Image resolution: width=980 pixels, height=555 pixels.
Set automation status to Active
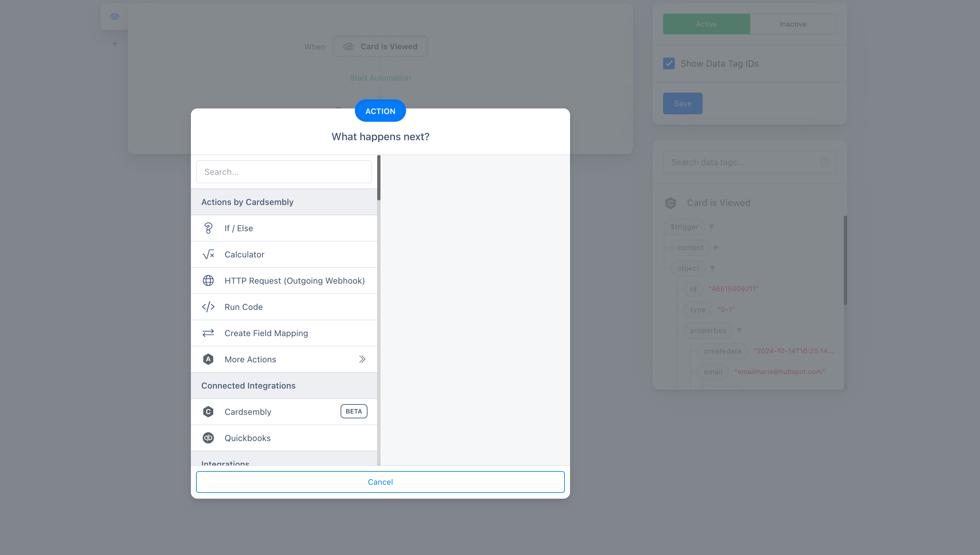pos(706,24)
